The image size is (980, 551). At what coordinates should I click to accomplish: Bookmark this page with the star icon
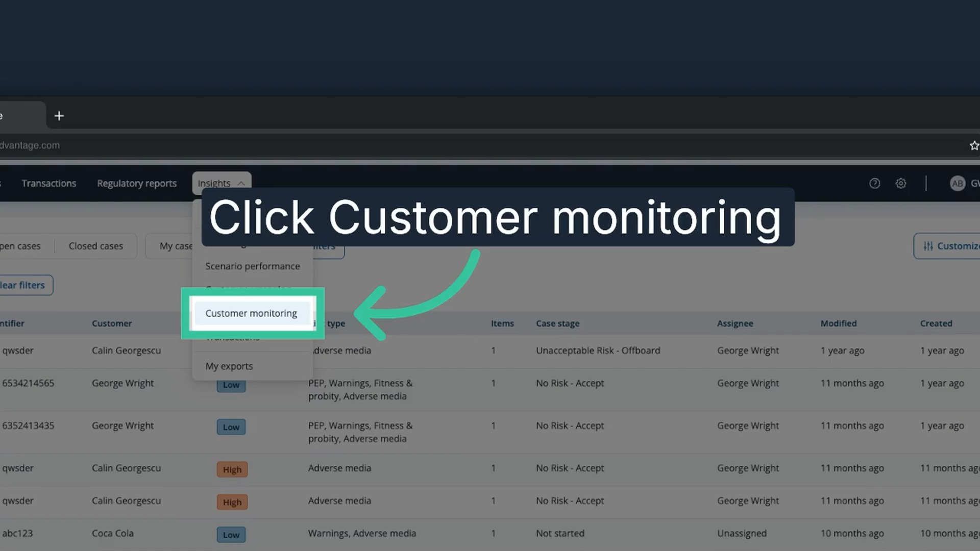974,146
